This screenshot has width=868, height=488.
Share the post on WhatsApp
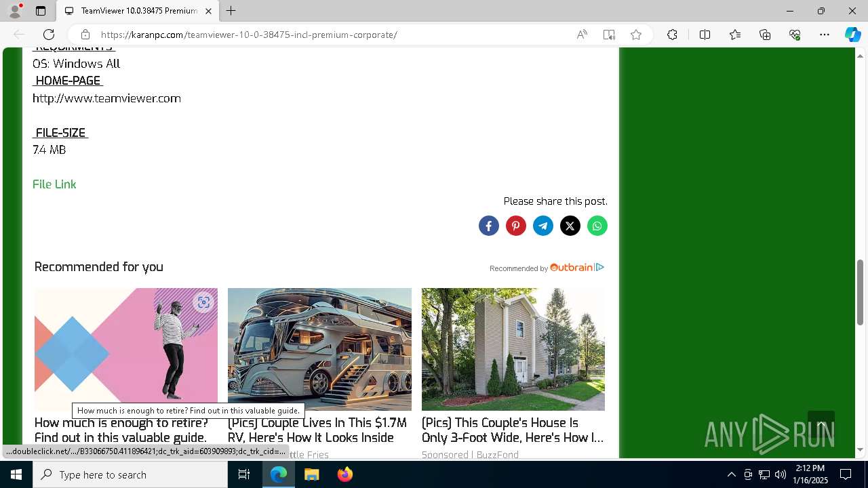(x=597, y=226)
